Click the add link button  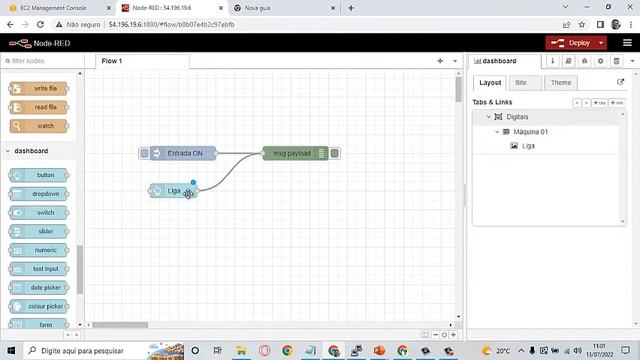[x=617, y=103]
